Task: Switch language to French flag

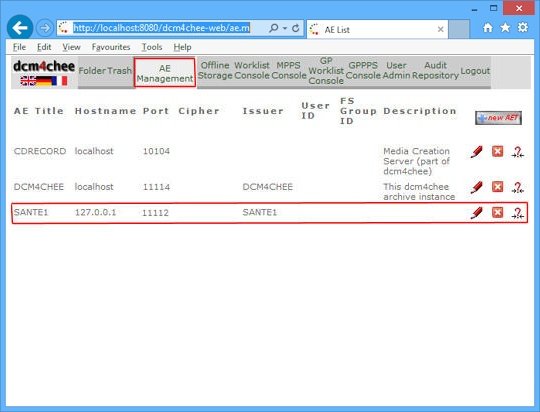Action: 59,81
